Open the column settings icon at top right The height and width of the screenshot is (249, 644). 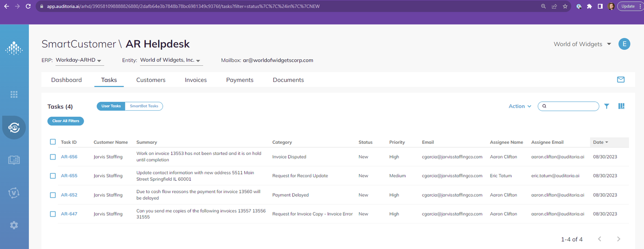pyautogui.click(x=621, y=106)
